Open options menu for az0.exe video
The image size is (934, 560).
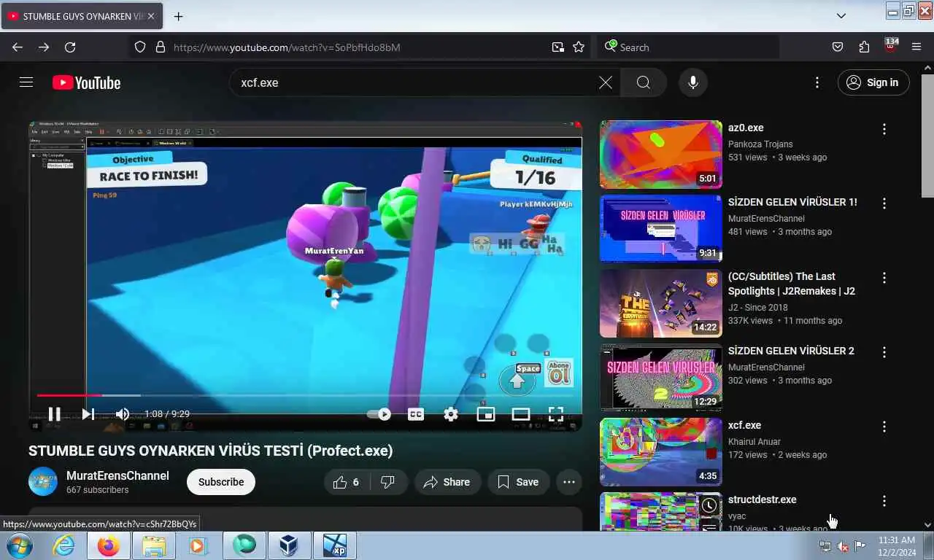(884, 129)
